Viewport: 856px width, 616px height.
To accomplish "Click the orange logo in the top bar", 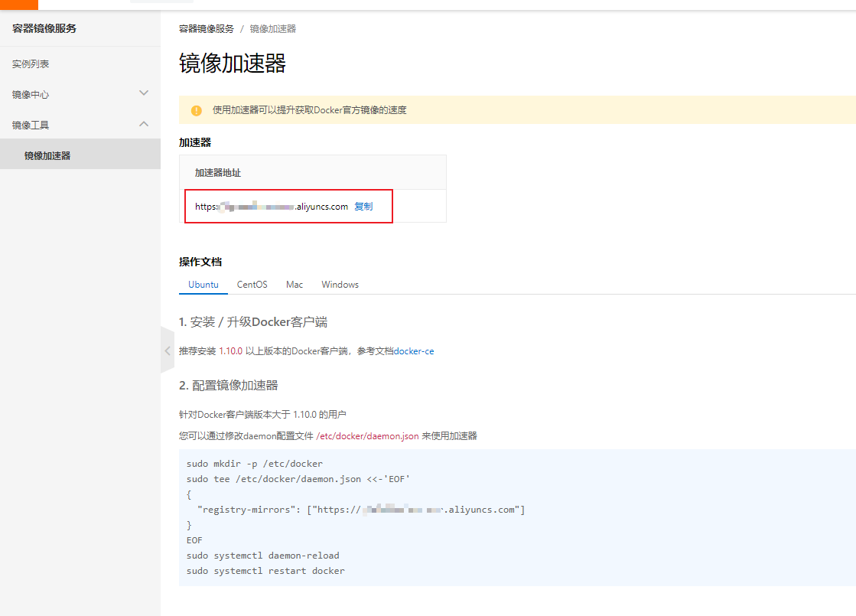I will click(x=19, y=5).
